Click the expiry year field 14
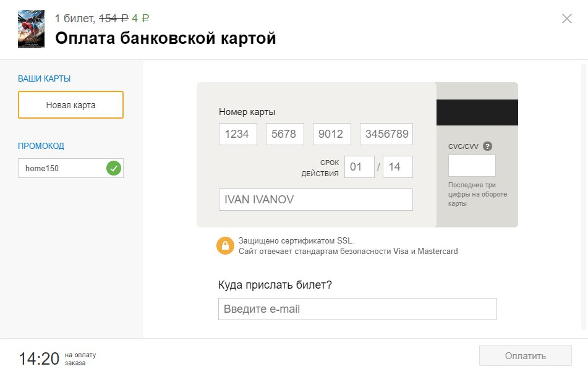The width and height of the screenshot is (588, 377). coord(398,167)
